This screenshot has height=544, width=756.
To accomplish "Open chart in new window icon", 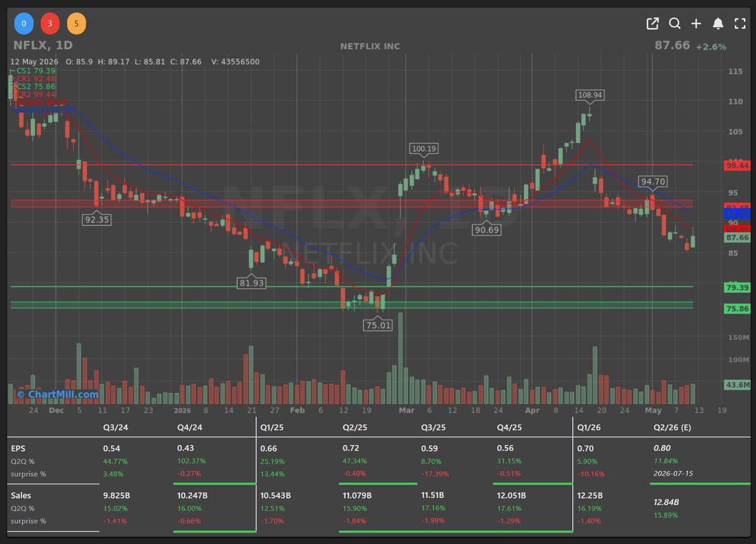I will pos(653,24).
